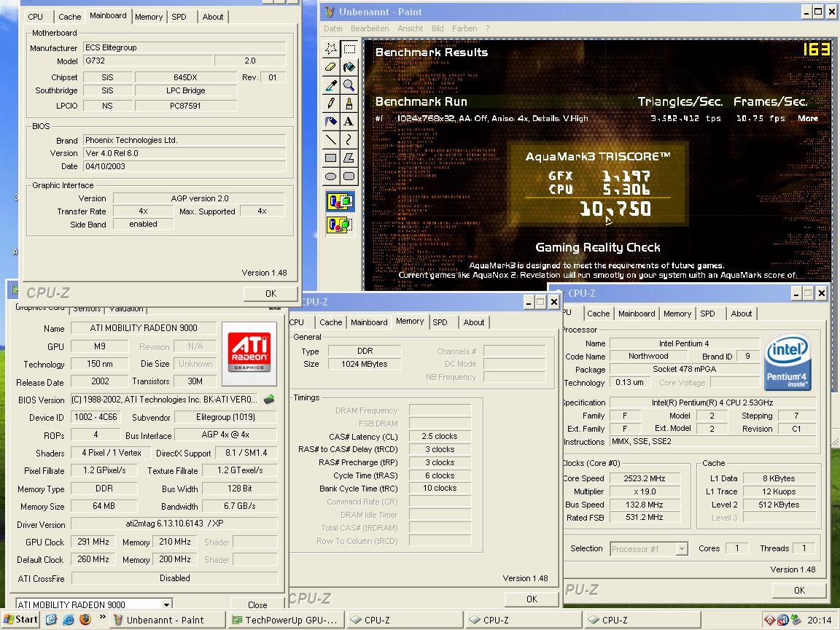Select the Curve tool in Paint
This screenshot has width=840, height=630.
pos(349,140)
